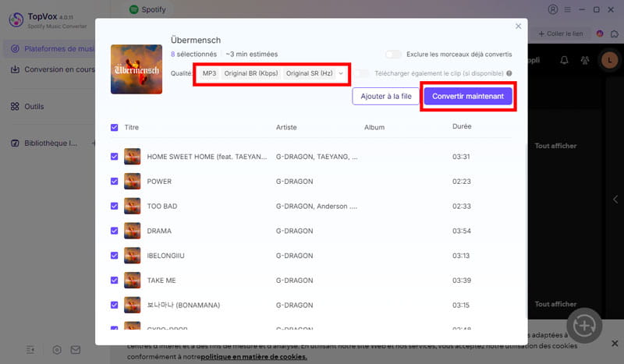
Task: Expand the right panel chevron arrow
Action: pos(615,200)
